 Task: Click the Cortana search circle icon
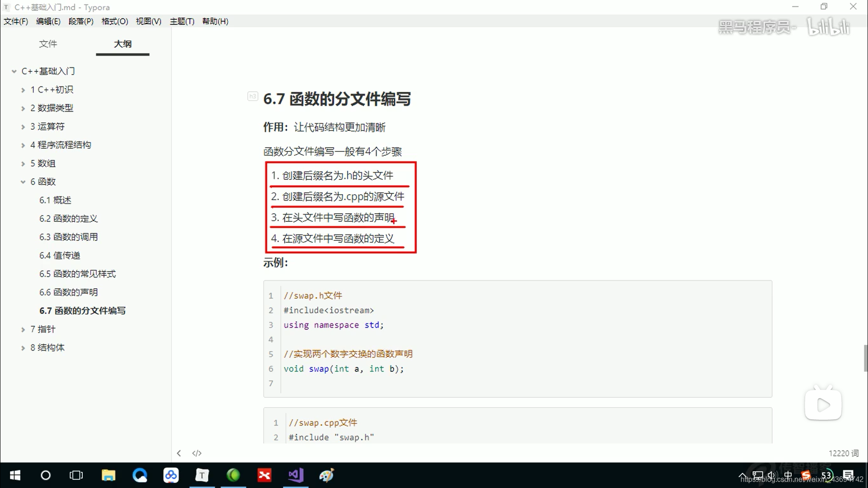(x=46, y=475)
